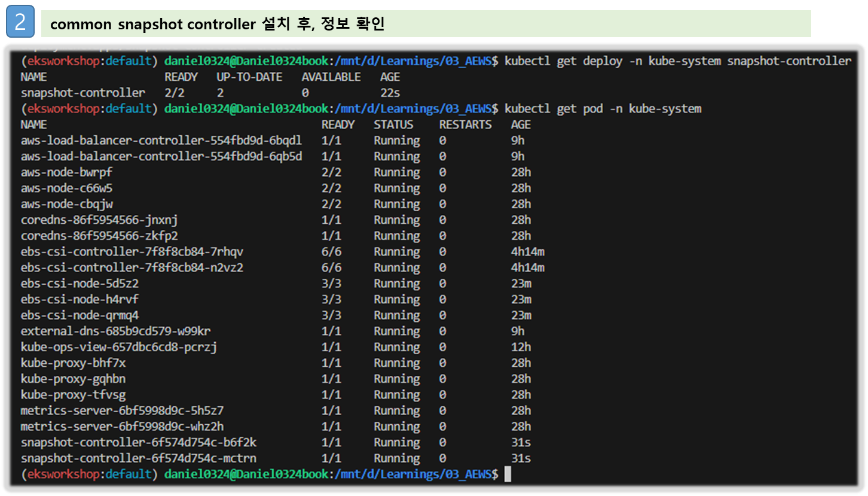Viewport: 868px width, 496px height.
Task: Click coredns-86f5954566-jnxnj in the pod list
Action: point(99,220)
